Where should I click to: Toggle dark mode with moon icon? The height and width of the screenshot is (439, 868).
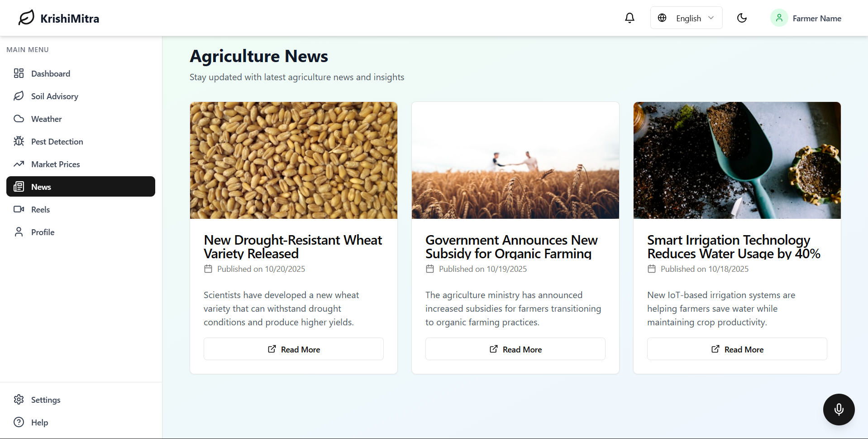[x=742, y=18]
